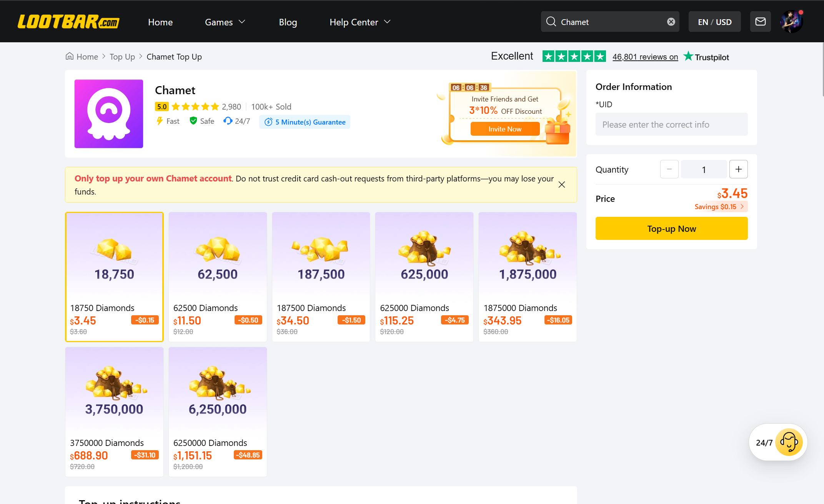Increase quantity with plus button
The height and width of the screenshot is (504, 824).
pos(738,169)
